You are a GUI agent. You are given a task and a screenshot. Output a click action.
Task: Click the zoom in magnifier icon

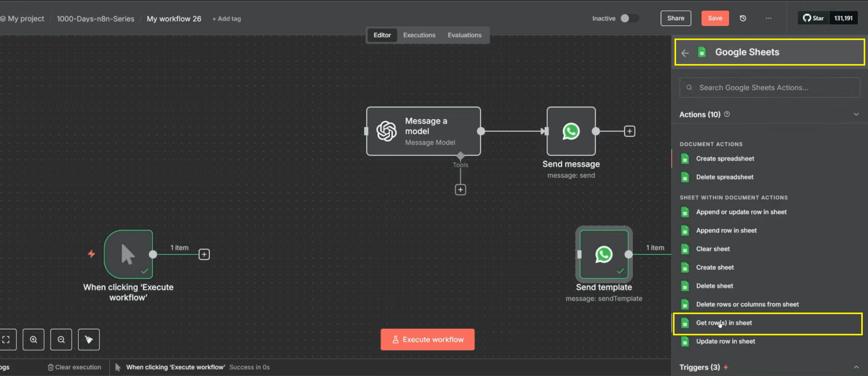tap(33, 339)
